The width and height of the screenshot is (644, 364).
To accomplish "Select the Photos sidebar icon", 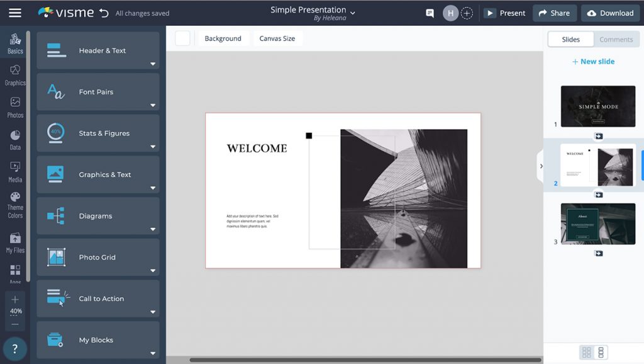I will tap(14, 107).
